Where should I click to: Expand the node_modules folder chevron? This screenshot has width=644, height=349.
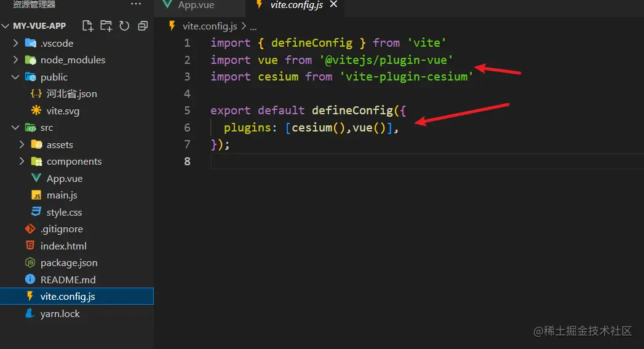tap(15, 60)
